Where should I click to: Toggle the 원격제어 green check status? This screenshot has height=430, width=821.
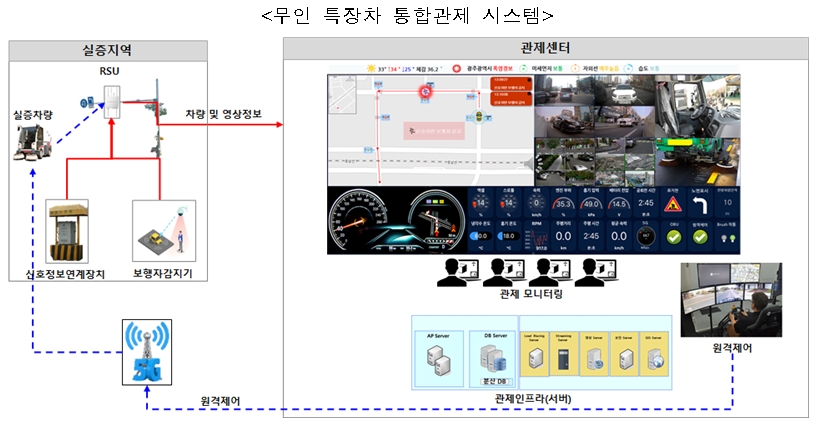click(x=701, y=237)
